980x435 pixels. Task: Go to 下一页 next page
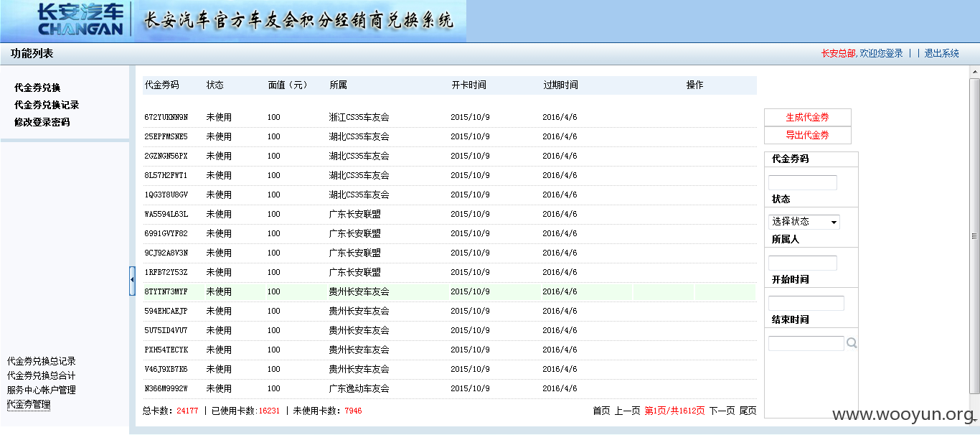pos(722,411)
